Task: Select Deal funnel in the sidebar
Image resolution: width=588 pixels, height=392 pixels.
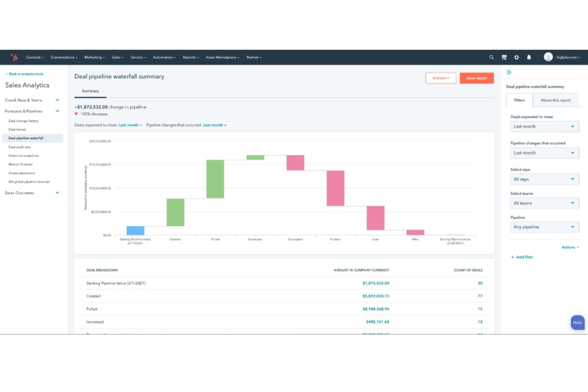Action: 17,129
